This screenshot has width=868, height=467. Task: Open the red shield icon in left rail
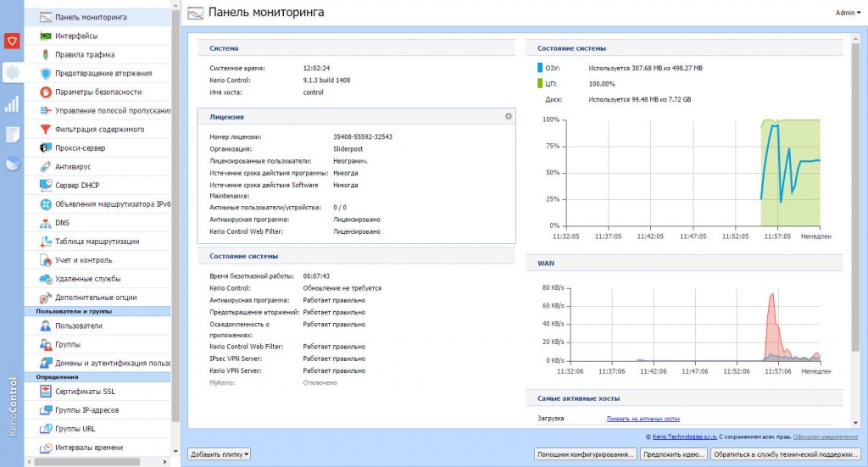12,41
